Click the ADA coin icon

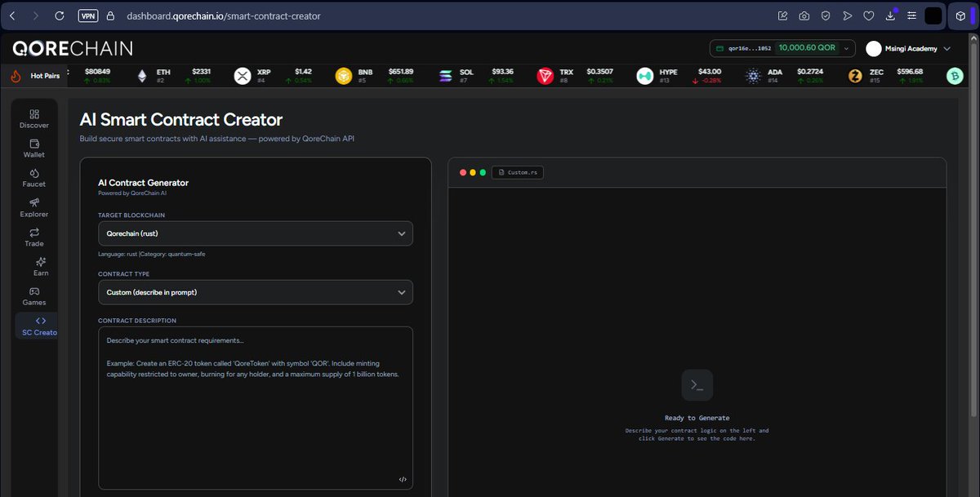coord(752,76)
